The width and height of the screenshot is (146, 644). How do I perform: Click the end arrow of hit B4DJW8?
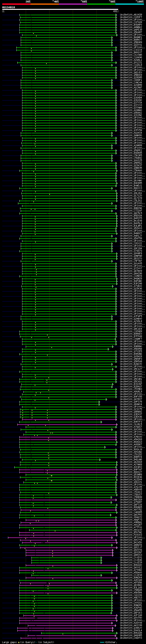pyautogui.click(x=100, y=459)
